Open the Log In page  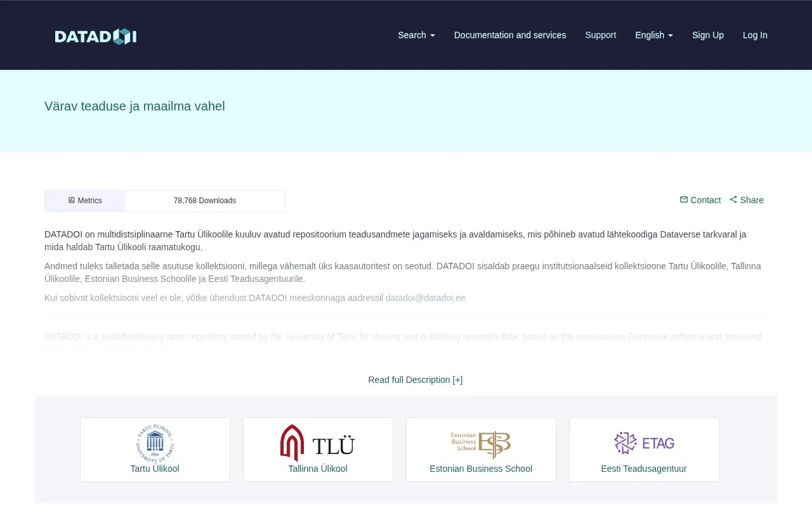coord(755,35)
